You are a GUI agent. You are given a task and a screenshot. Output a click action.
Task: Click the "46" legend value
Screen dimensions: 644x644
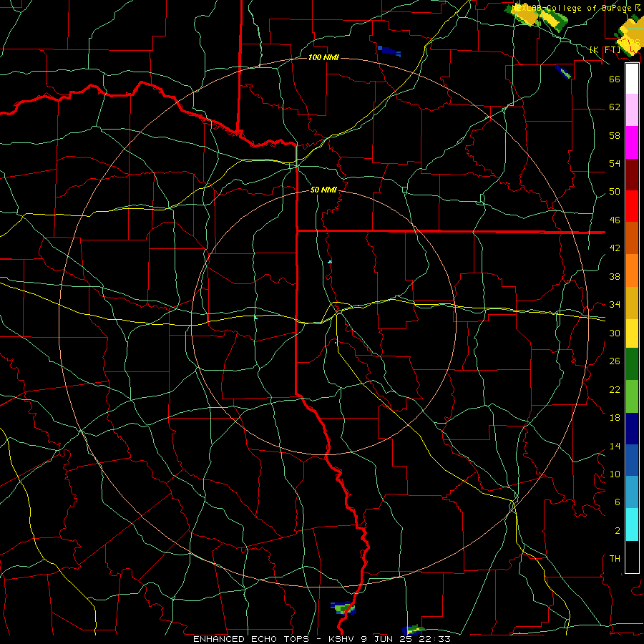pos(615,220)
